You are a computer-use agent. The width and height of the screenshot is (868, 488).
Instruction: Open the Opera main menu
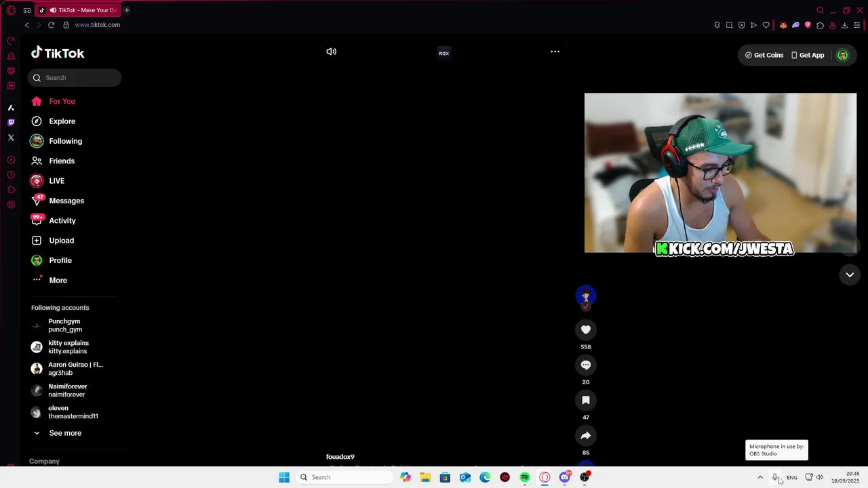pyautogui.click(x=11, y=10)
